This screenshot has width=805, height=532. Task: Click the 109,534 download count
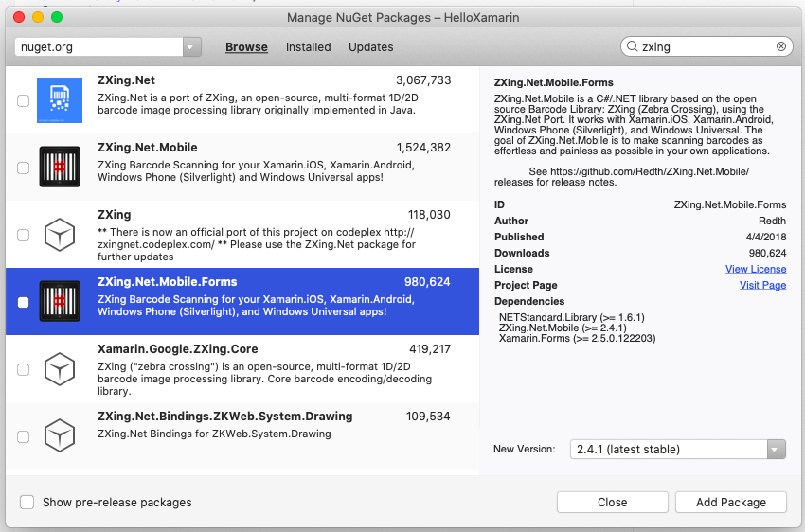(428, 417)
